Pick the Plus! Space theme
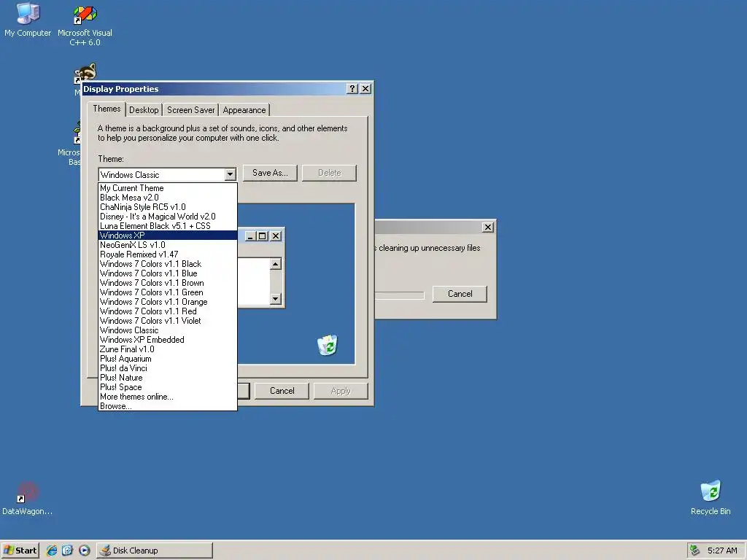This screenshot has width=747, height=560. tap(168, 388)
